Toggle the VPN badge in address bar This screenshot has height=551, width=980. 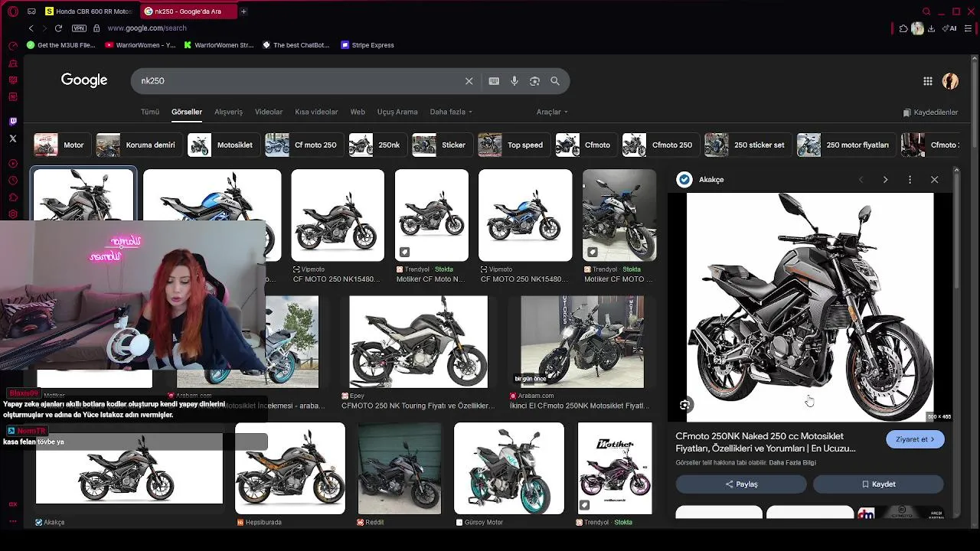coord(79,28)
